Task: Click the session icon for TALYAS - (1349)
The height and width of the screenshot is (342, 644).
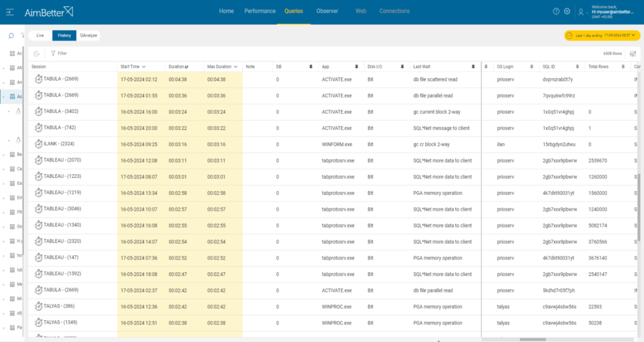Action: pos(38,323)
